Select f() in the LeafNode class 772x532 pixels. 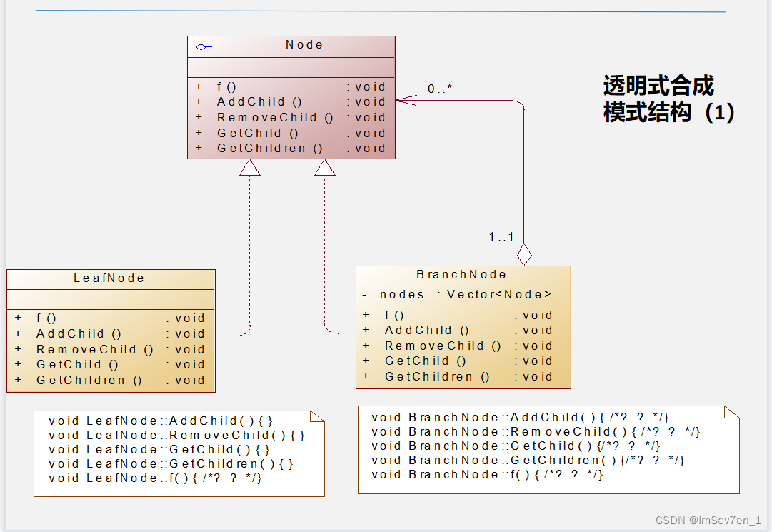(x=110, y=318)
